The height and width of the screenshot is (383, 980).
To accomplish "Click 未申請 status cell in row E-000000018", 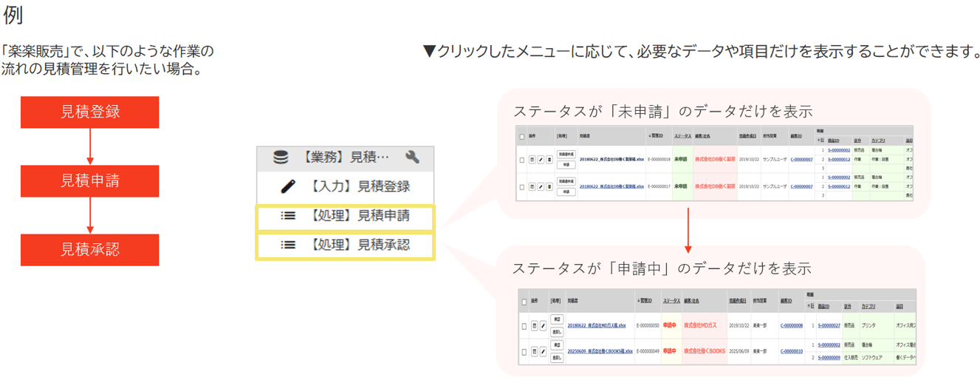I will click(683, 159).
